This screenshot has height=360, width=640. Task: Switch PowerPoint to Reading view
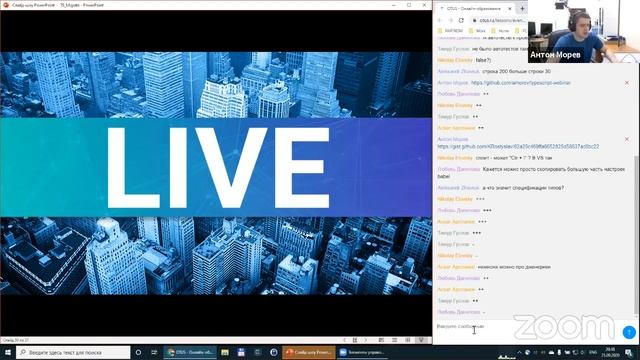(408, 340)
